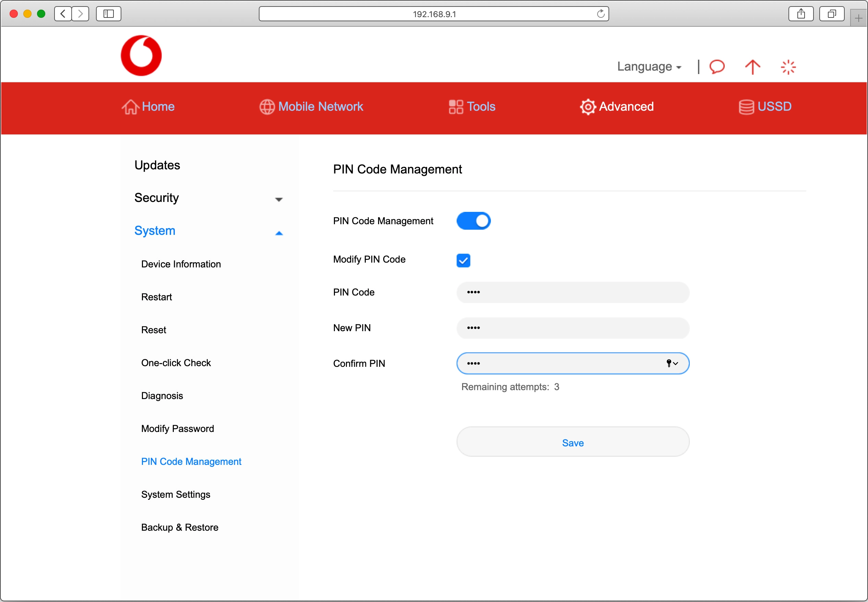Click the Vodafone logo
868x602 pixels.
tap(141, 56)
